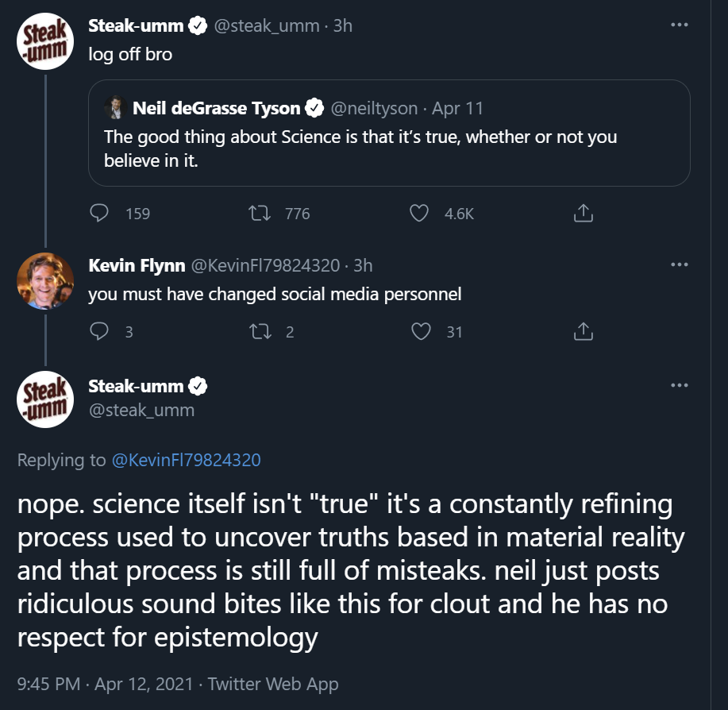728x710 pixels.
Task: Retweet the "log off bro" tweet
Action: tap(259, 213)
